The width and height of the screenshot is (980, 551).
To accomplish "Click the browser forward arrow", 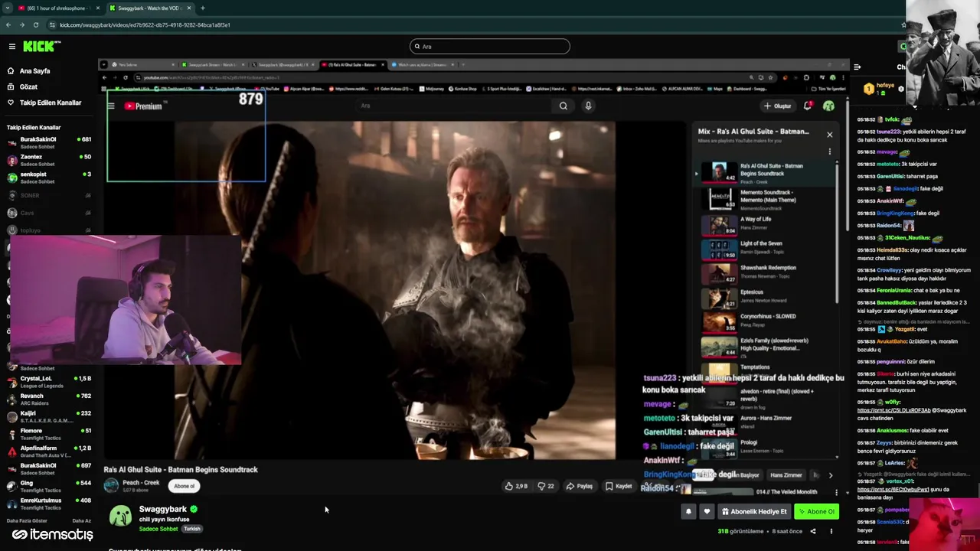I will (21, 24).
